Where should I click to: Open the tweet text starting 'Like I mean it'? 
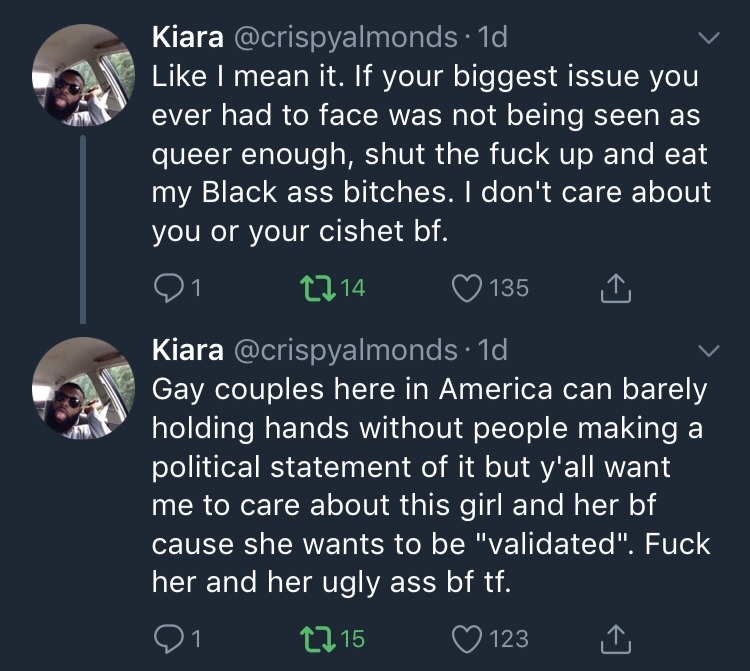tap(430, 155)
